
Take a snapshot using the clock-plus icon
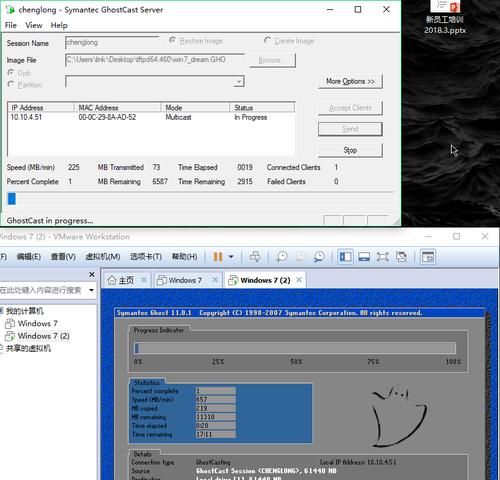pos(282,256)
